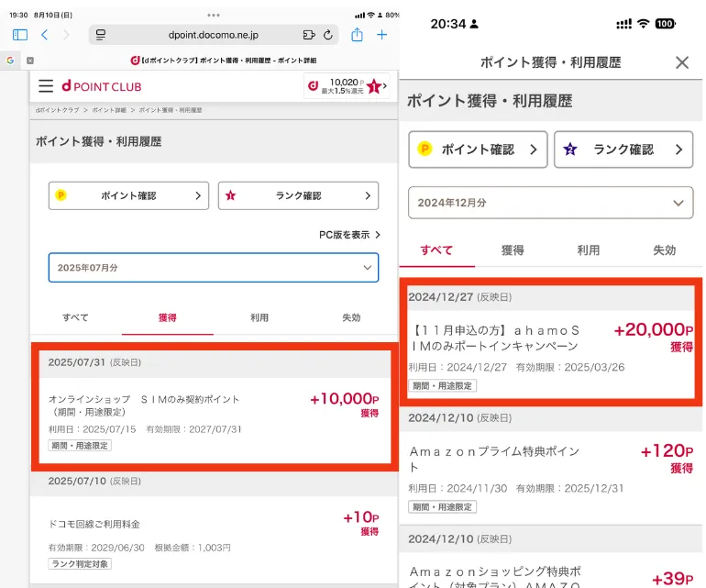706x588 pixels.
Task: Click ahamo SIMのみポートインキャンペーン entry
Action: (x=495, y=338)
